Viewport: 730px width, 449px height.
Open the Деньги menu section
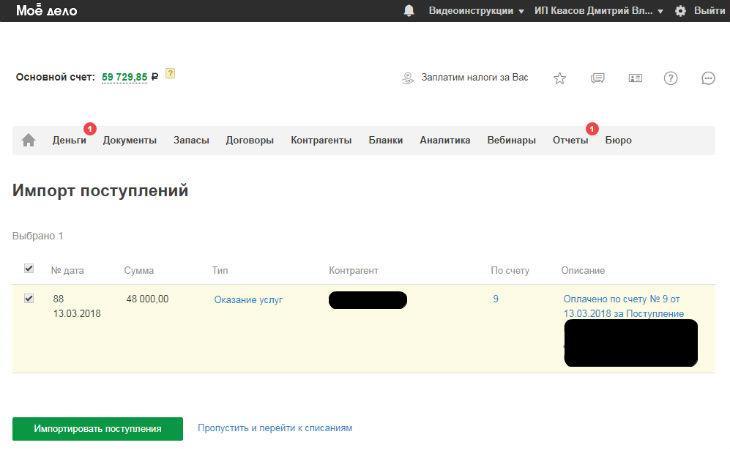(69, 140)
